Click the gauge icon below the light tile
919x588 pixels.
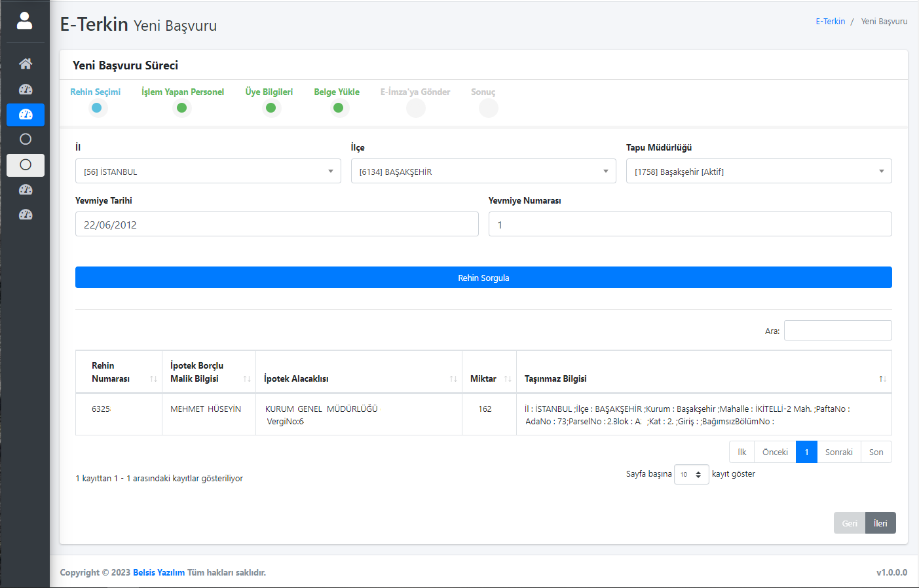(26, 190)
